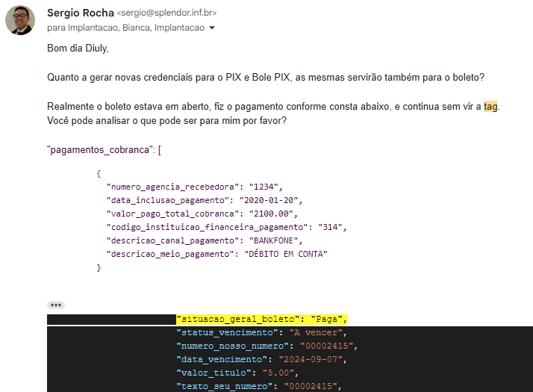Click the line 'valor_titulo": "5.00"'
This screenshot has height=392, width=533.
237,373
